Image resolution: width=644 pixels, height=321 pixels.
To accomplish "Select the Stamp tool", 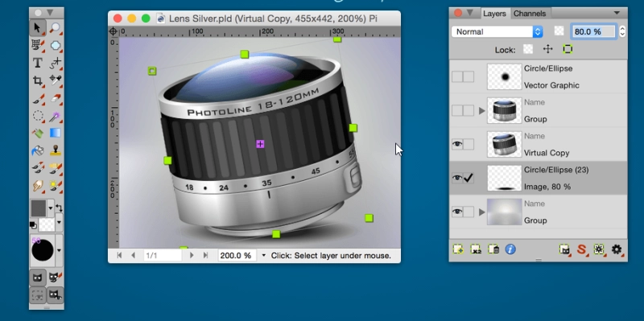I will tap(55, 150).
